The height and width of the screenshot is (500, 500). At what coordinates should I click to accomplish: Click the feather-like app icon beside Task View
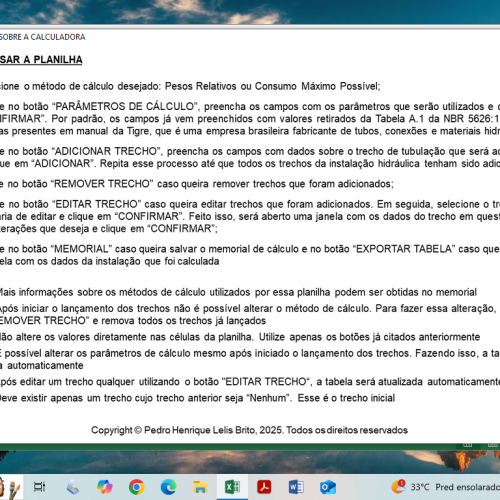click(72, 487)
